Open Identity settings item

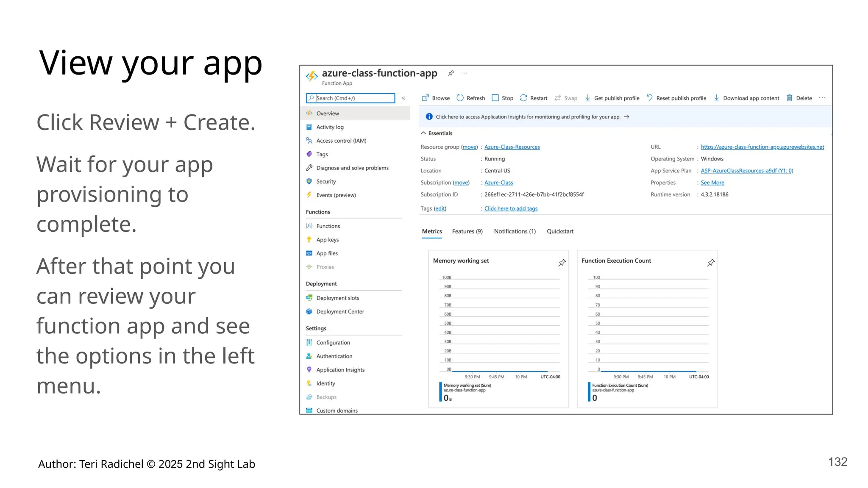click(x=325, y=383)
